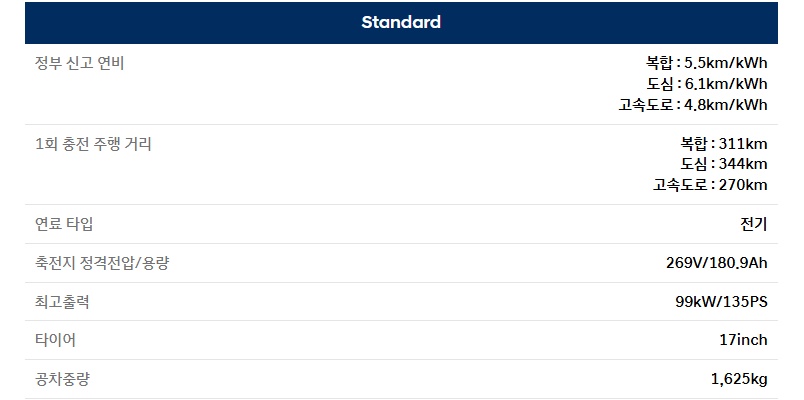This screenshot has height=400, width=804.
Task: Click the 도심 344km range value
Action: coord(723,164)
